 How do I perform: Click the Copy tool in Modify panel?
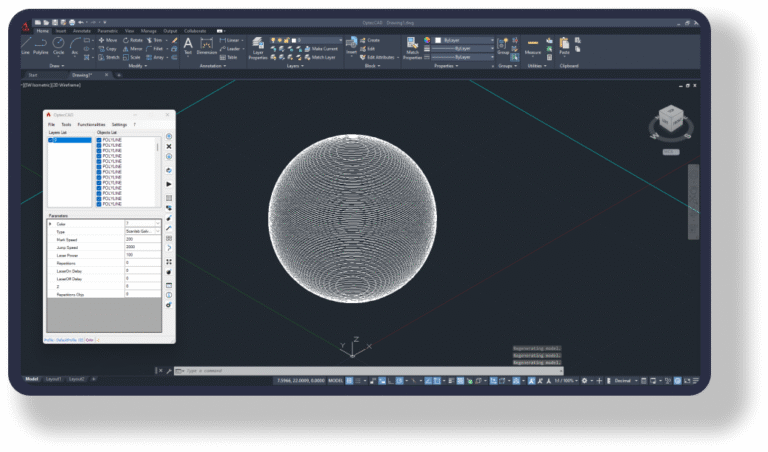(x=107, y=48)
